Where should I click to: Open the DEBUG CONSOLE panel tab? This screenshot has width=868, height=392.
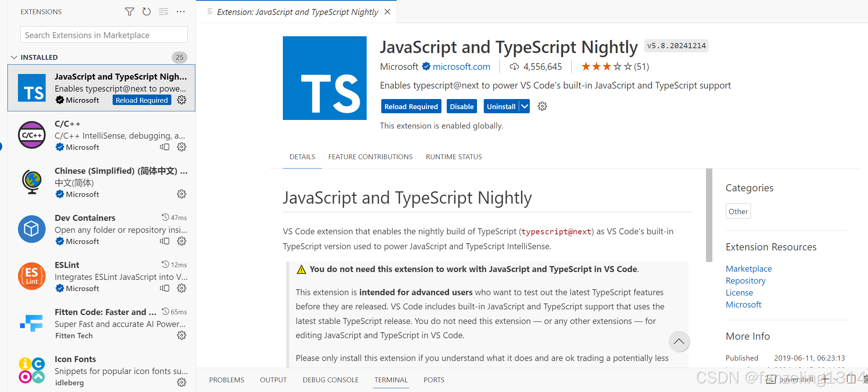[331, 380]
